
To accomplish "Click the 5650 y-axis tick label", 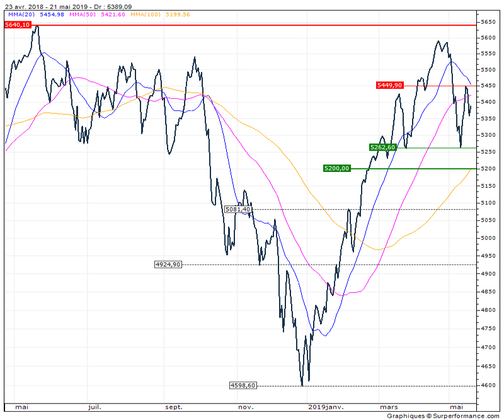I will [488, 22].
